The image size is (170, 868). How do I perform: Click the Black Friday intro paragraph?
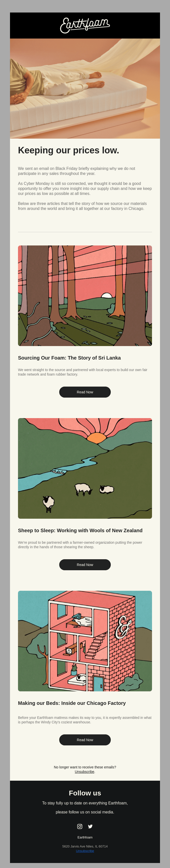(77, 171)
